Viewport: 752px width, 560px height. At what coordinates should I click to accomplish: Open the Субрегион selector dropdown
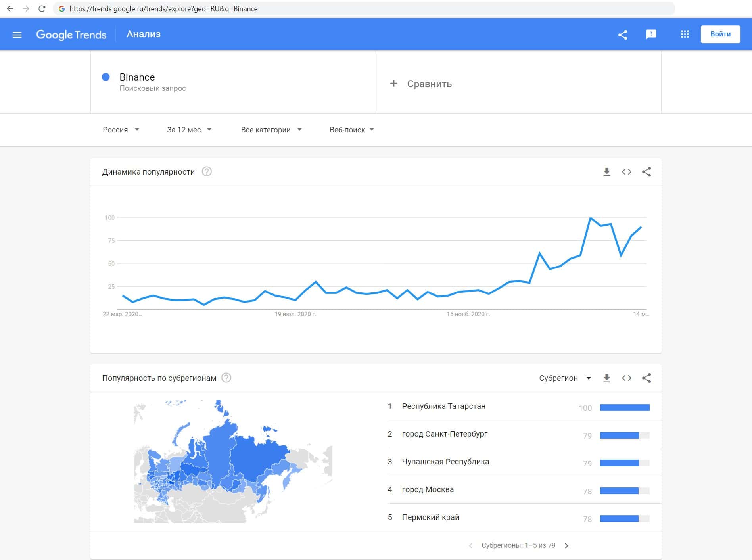point(565,378)
